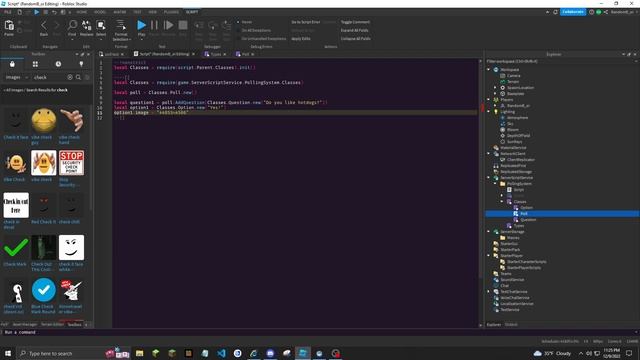Screen dimensions: 640x360
Task: Click Collapse All Folds
Action: pos(356,38)
